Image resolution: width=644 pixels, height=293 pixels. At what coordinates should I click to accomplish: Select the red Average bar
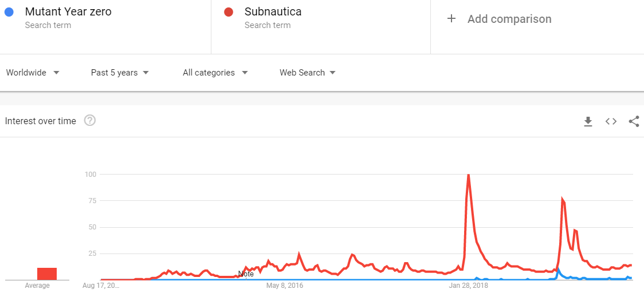pos(47,274)
